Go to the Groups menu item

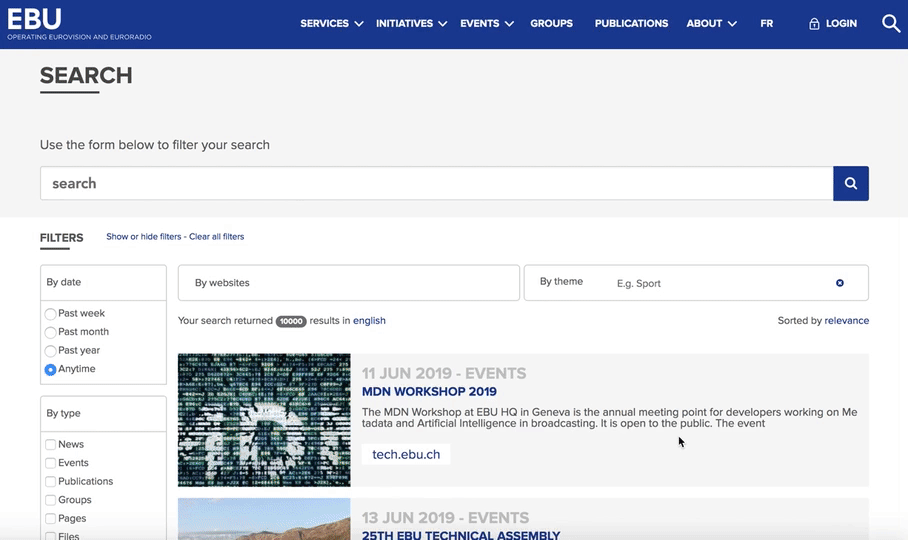point(551,23)
